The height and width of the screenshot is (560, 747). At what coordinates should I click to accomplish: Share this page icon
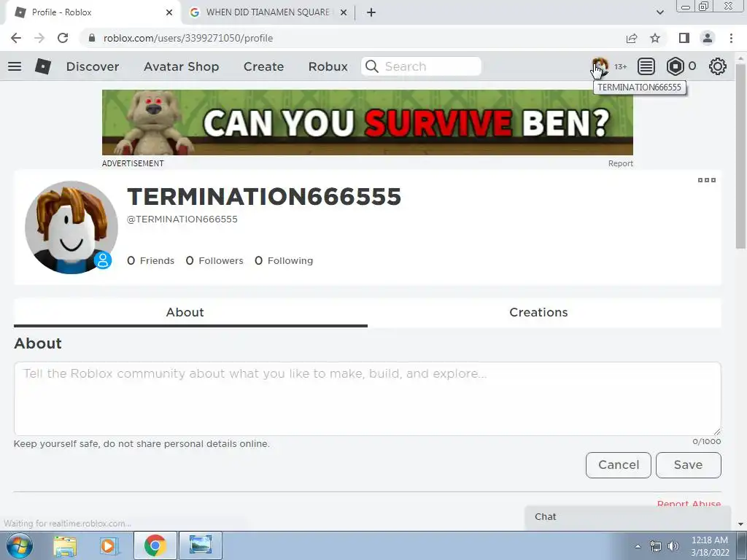pyautogui.click(x=632, y=38)
